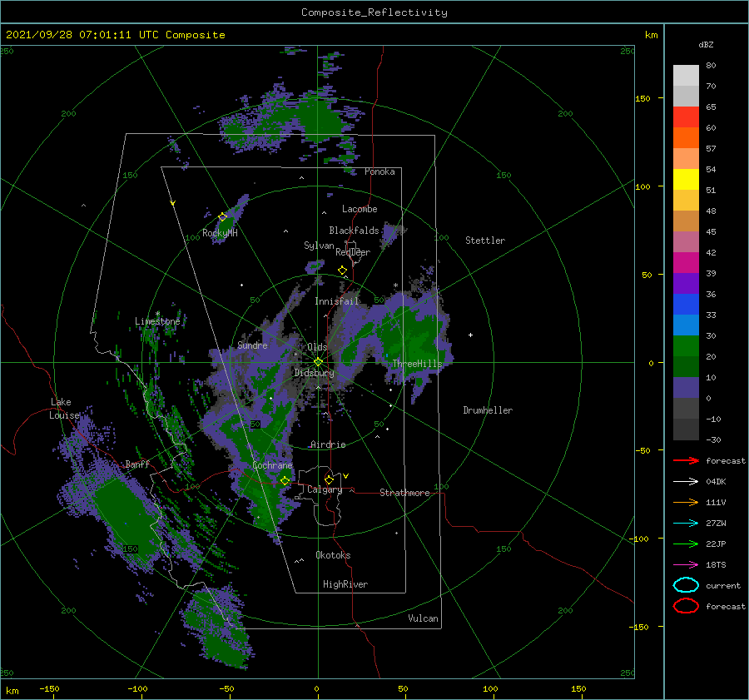Pick the red 60-65 dBZ swatch
This screenshot has height=700, width=749.
[686, 117]
